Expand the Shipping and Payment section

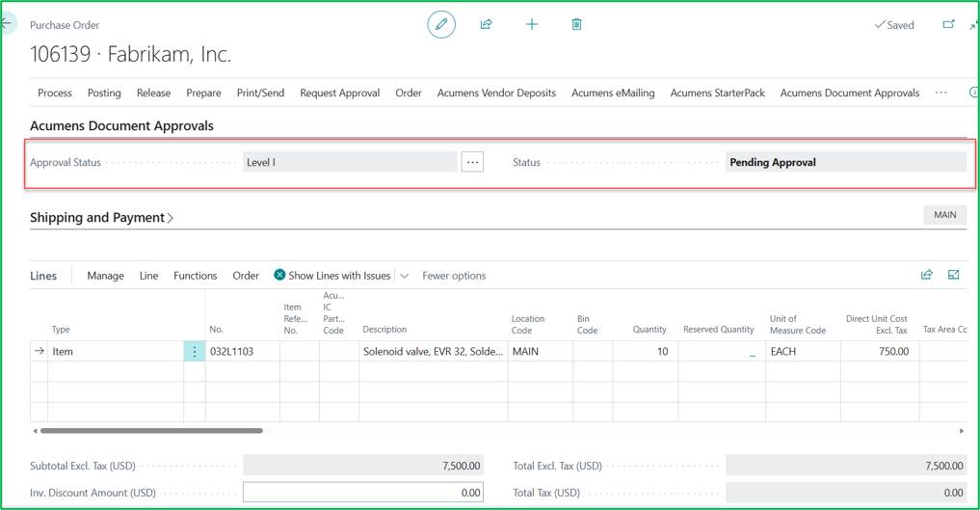point(102,218)
